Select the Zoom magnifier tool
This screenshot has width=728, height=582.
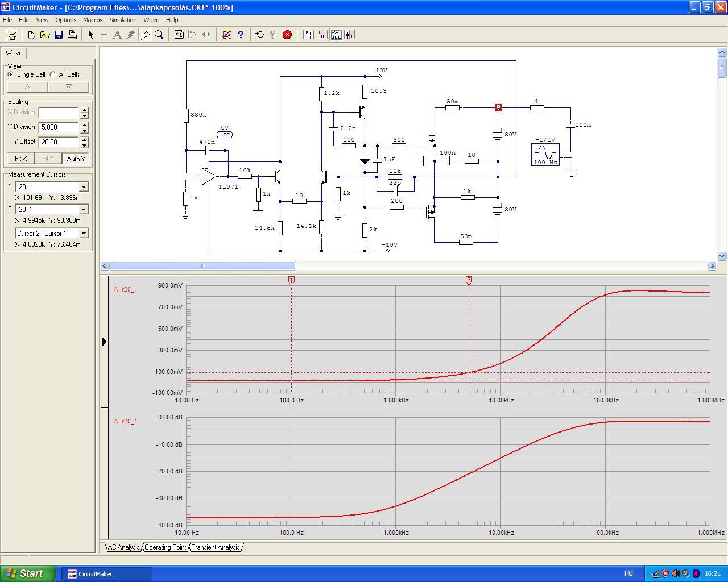(x=159, y=35)
